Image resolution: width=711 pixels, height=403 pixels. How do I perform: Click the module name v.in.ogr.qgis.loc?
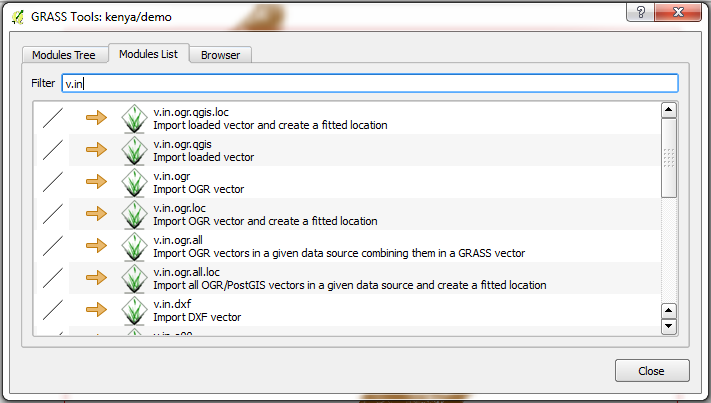tap(191, 112)
